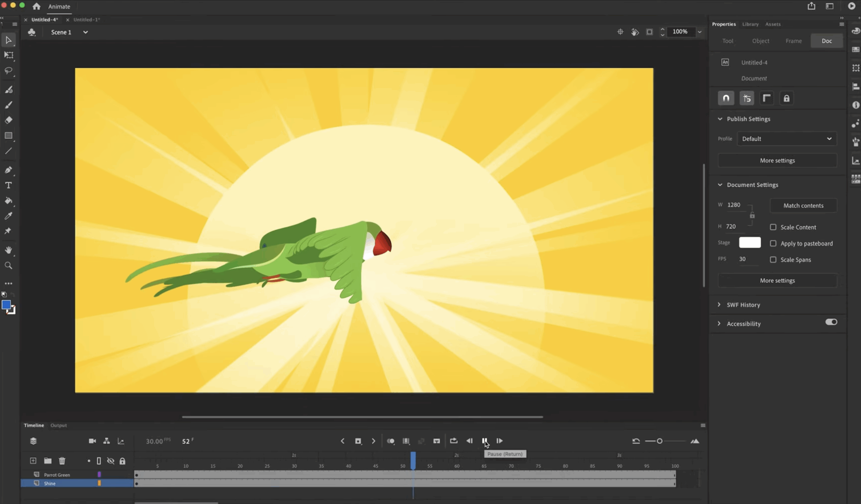Open the Profile Default dropdown

[x=787, y=139]
